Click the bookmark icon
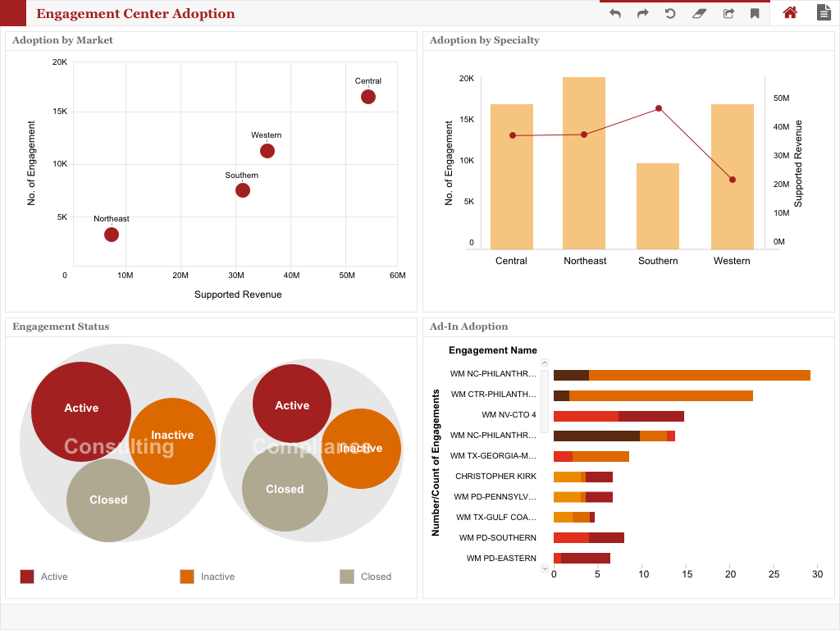840x630 pixels. click(x=755, y=14)
